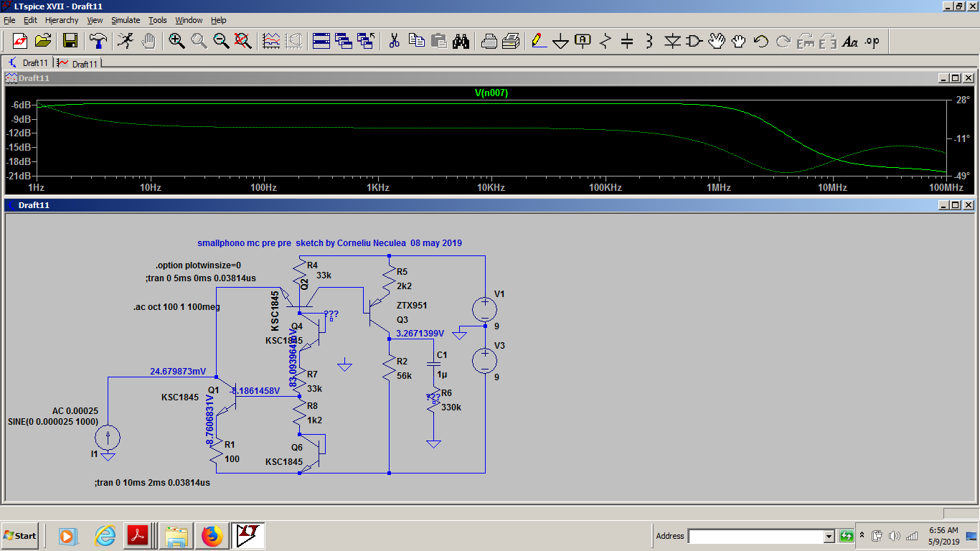
Task: Halt the simulation with the hand icon
Action: click(x=149, y=41)
